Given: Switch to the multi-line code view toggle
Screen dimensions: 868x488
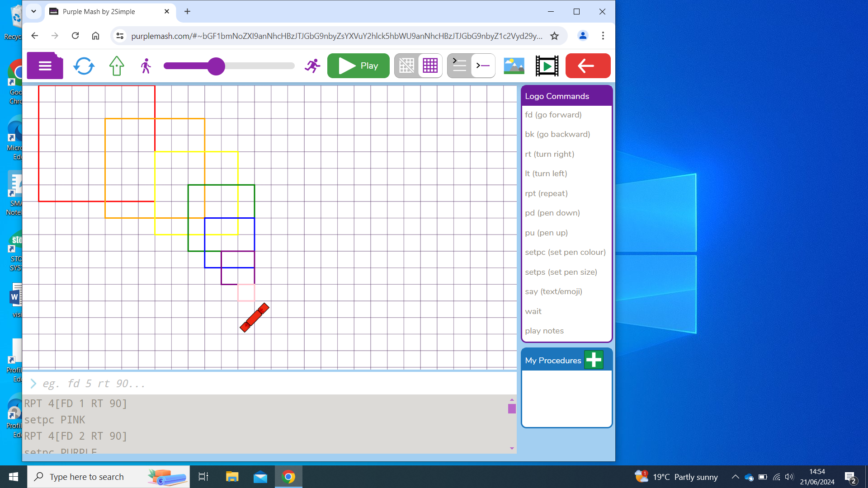Looking at the screenshot, I should pos(459,66).
